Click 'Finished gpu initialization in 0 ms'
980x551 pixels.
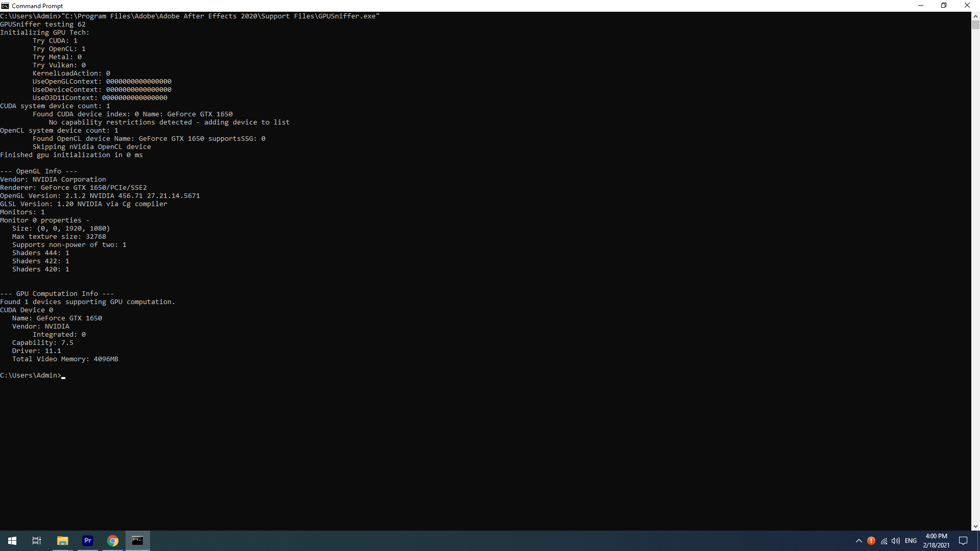[x=71, y=155]
